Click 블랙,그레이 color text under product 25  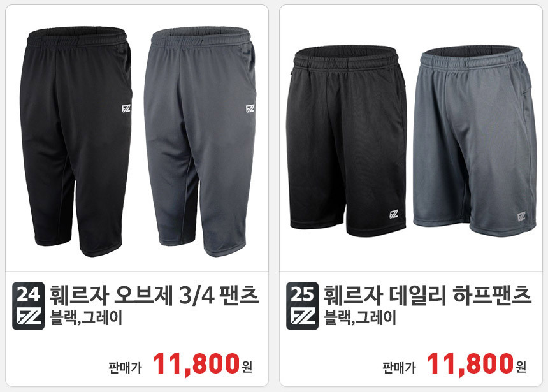tap(360, 318)
